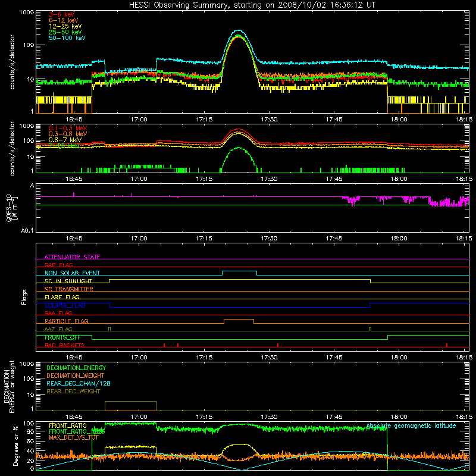Click the 0.8-7 MeV legend entry
The width and height of the screenshot is (476, 476).
point(65,140)
